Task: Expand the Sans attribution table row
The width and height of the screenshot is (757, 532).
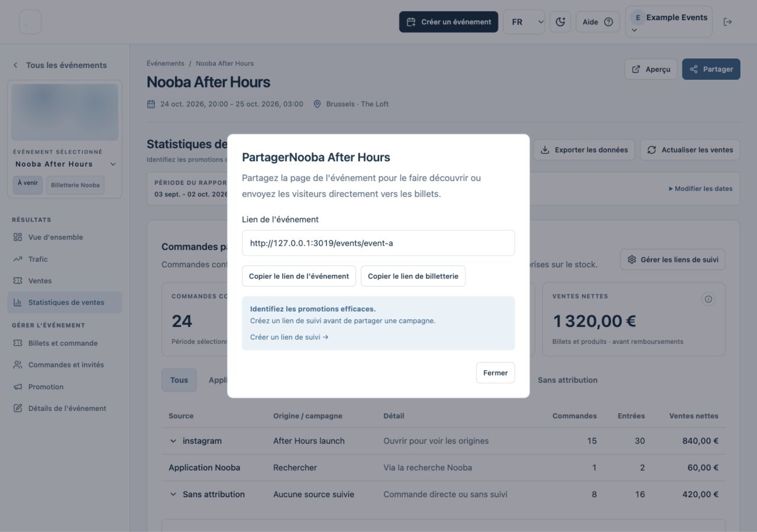Action: pos(173,494)
